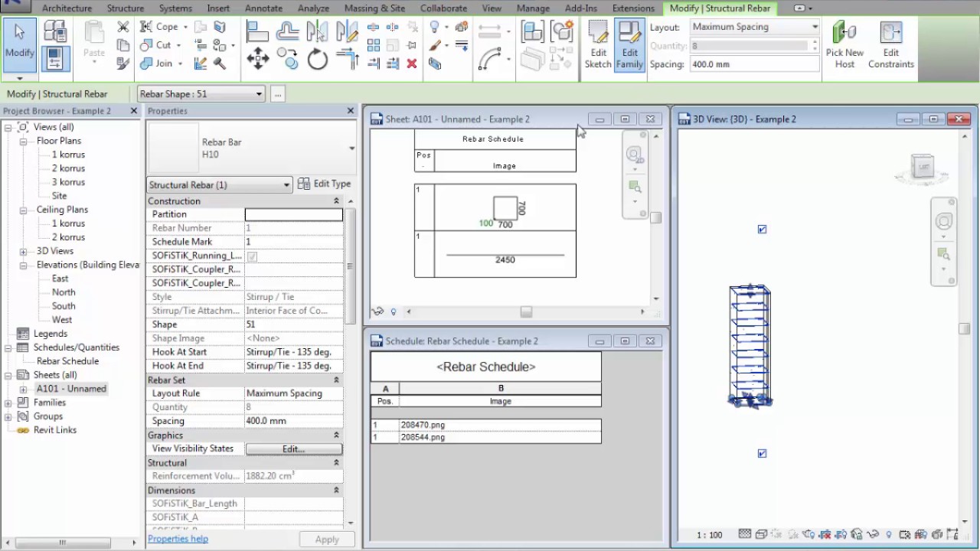
Task: Collapse the Construction property group
Action: tap(335, 201)
